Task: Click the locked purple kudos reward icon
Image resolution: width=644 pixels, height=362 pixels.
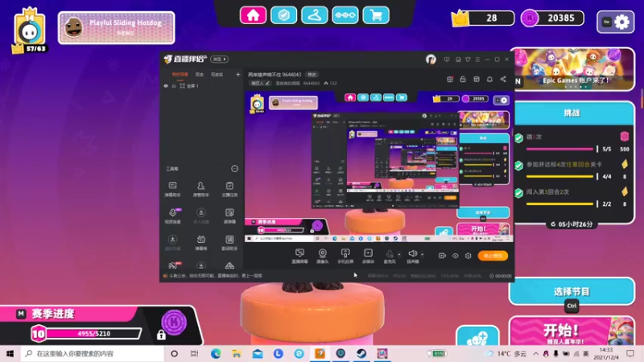Action: pos(174,323)
